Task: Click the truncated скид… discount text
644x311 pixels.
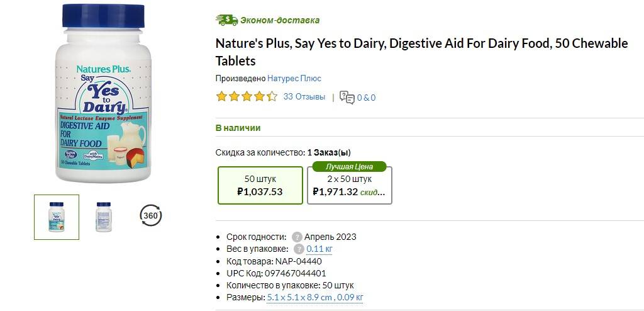Action: 372,192
